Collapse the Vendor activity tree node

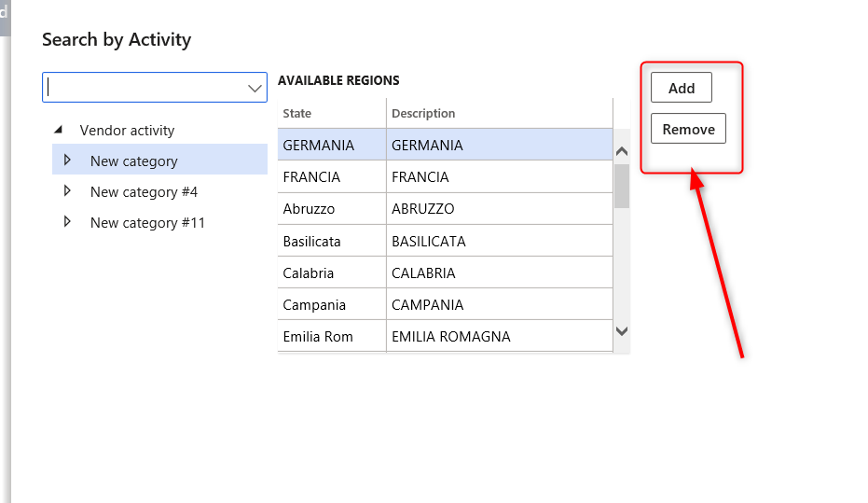coord(60,131)
